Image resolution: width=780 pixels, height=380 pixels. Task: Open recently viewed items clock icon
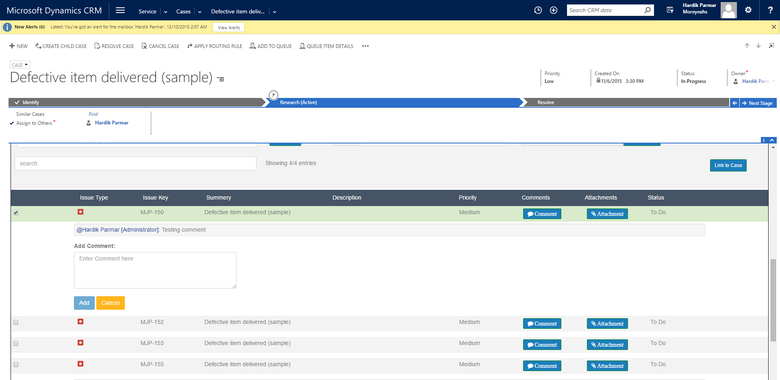pos(538,10)
